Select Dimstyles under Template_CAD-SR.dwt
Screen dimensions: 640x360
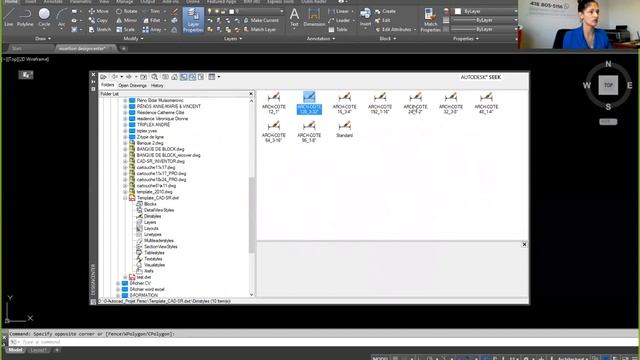(153, 216)
